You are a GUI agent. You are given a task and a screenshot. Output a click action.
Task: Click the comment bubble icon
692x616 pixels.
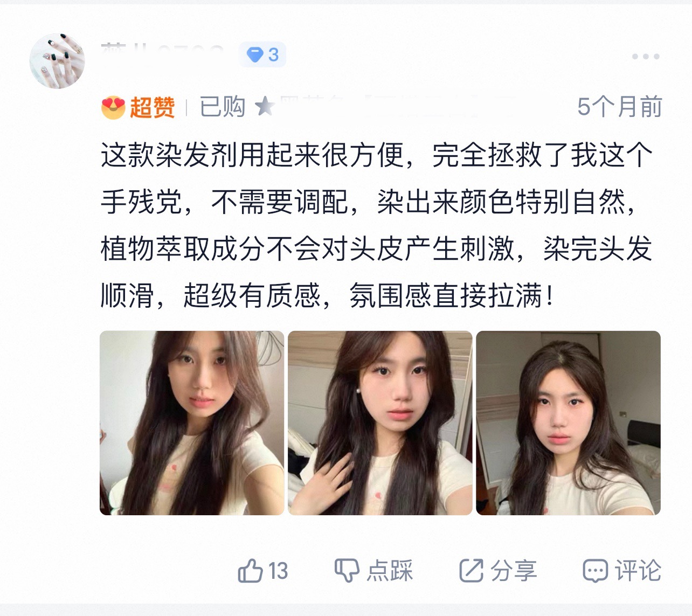tap(596, 571)
